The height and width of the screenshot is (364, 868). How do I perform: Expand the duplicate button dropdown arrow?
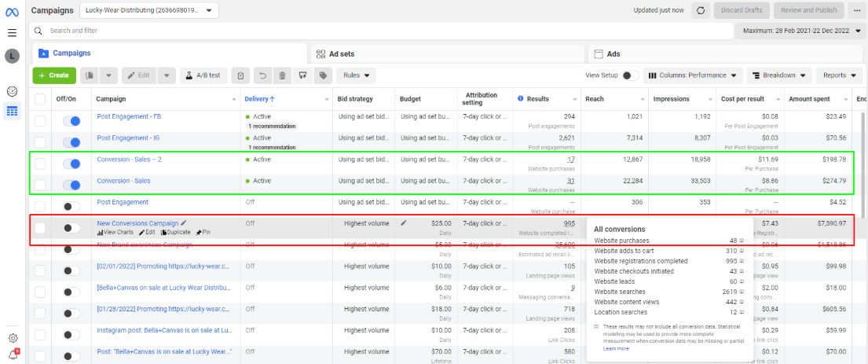coord(108,75)
